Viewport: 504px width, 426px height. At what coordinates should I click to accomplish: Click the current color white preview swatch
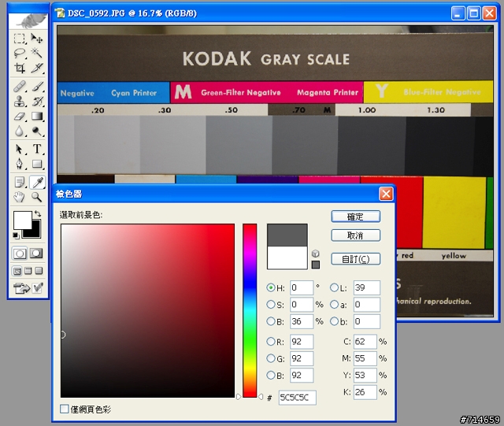(x=287, y=257)
